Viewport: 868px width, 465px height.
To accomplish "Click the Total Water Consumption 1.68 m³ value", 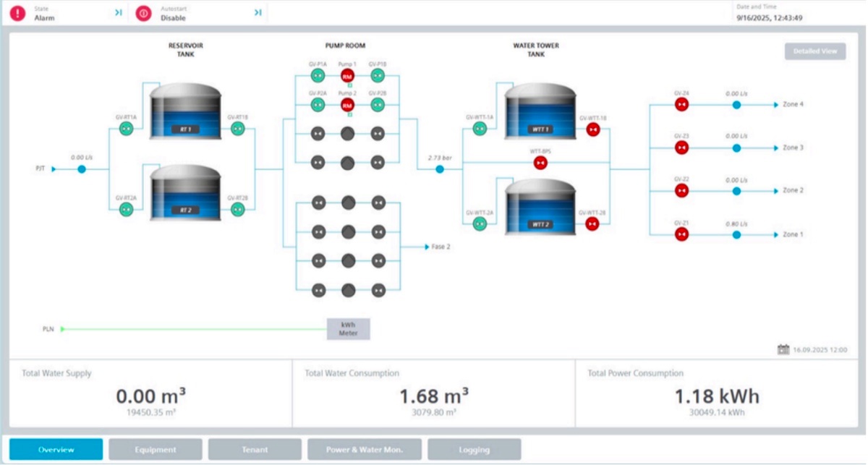I will pos(434,396).
